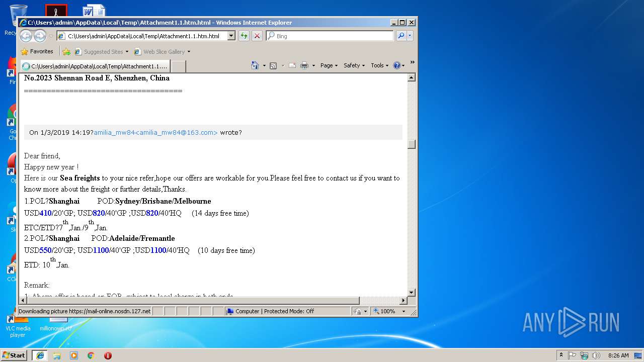Open a new blank tab

click(x=179, y=66)
